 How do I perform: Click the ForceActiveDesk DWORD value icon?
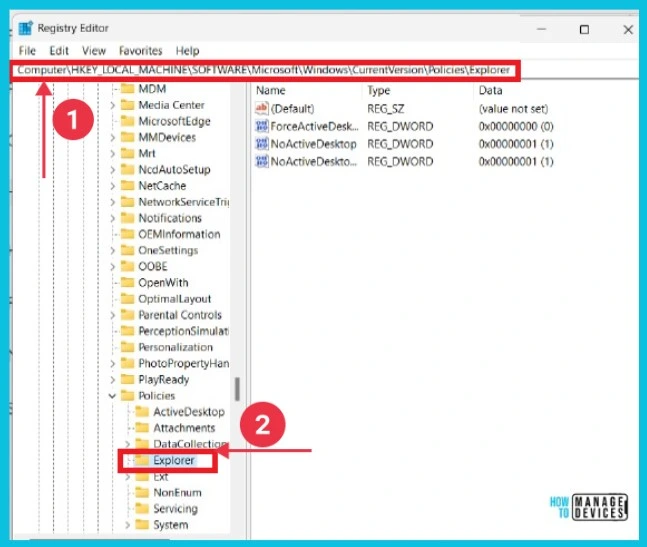pos(262,126)
